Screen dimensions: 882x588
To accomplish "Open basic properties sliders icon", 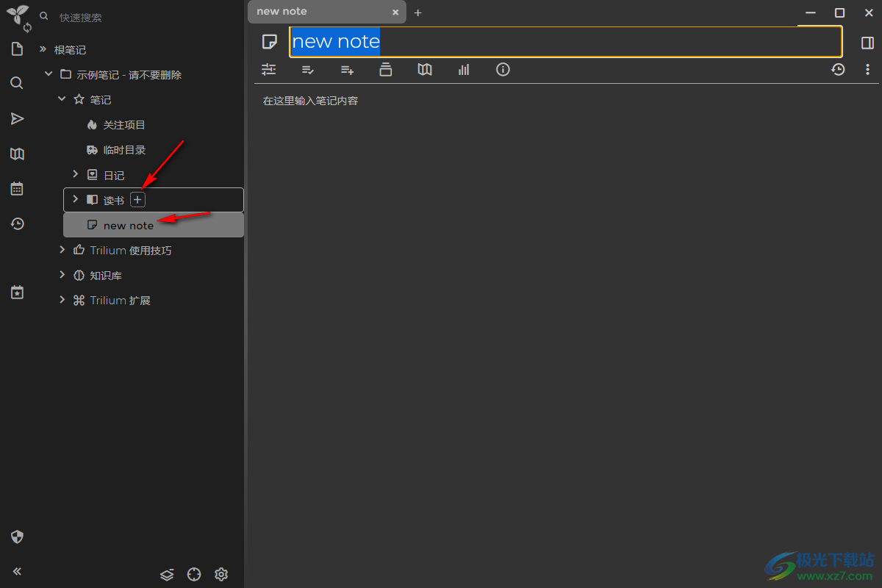I will click(x=268, y=69).
